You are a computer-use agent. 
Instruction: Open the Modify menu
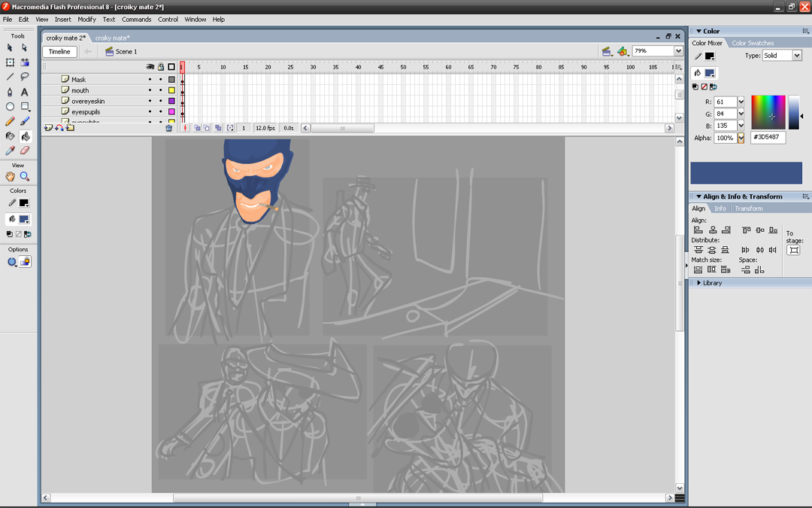[x=86, y=20]
